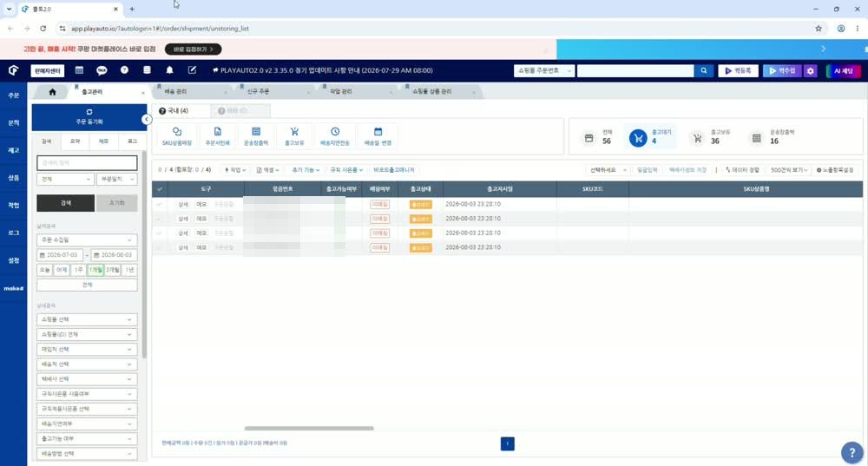Open the 요약 tab in left panel
Image resolution: width=868 pixels, height=466 pixels.
(75, 141)
